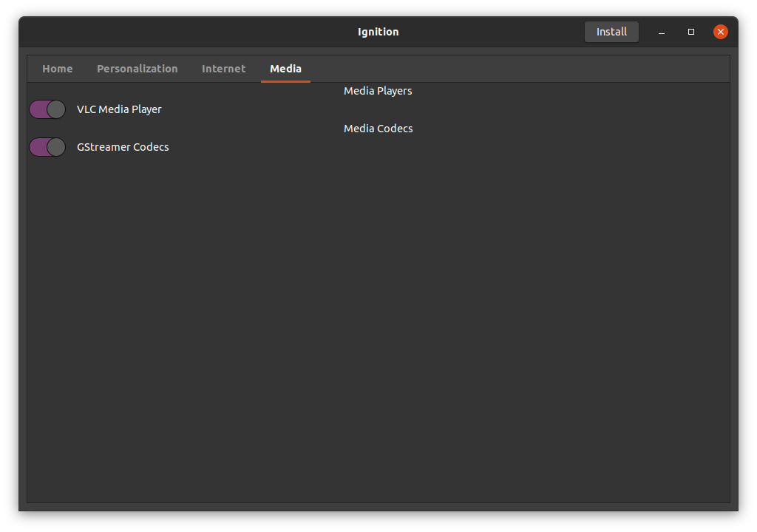Click the orange underline beneath the Media tab
Viewport: 757px width, 532px height.
coord(285,83)
